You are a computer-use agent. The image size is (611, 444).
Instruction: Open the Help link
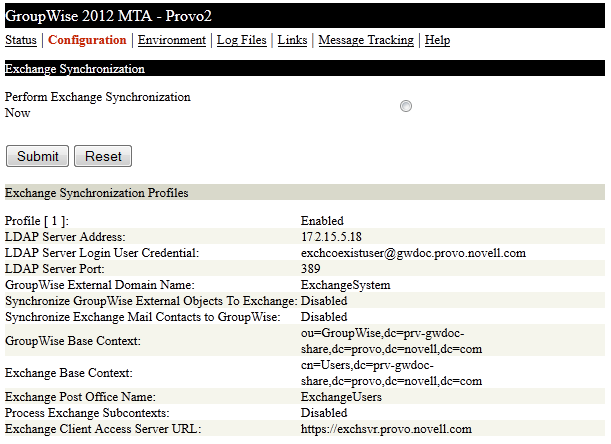coord(437,41)
